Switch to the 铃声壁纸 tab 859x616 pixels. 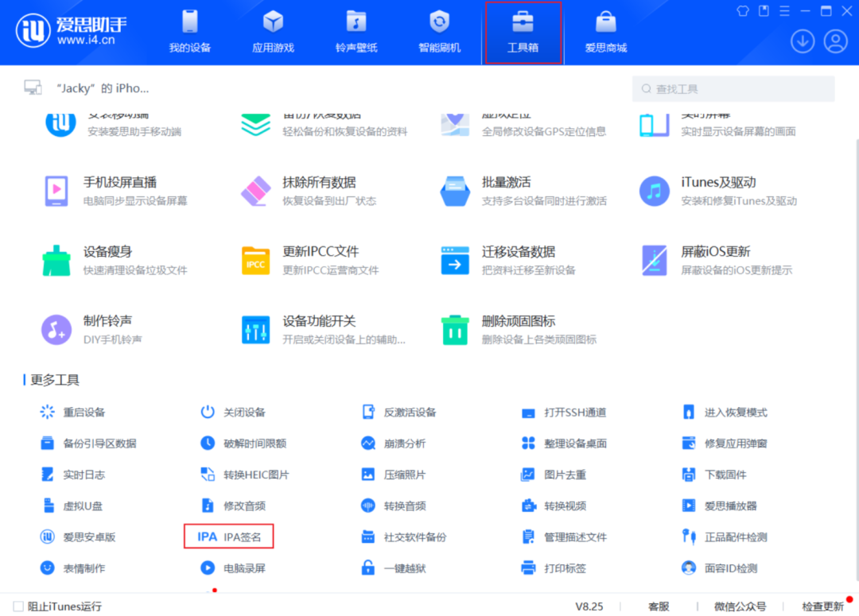[356, 32]
